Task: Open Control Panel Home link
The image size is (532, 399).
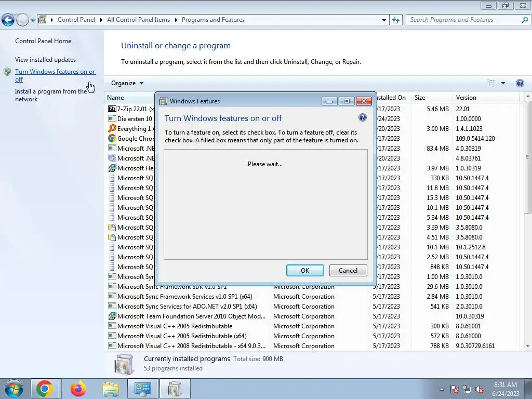Action: click(x=43, y=41)
